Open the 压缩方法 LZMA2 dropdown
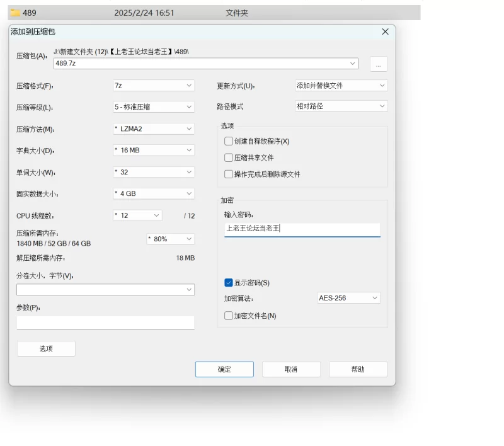The width and height of the screenshot is (504, 446). click(x=154, y=129)
